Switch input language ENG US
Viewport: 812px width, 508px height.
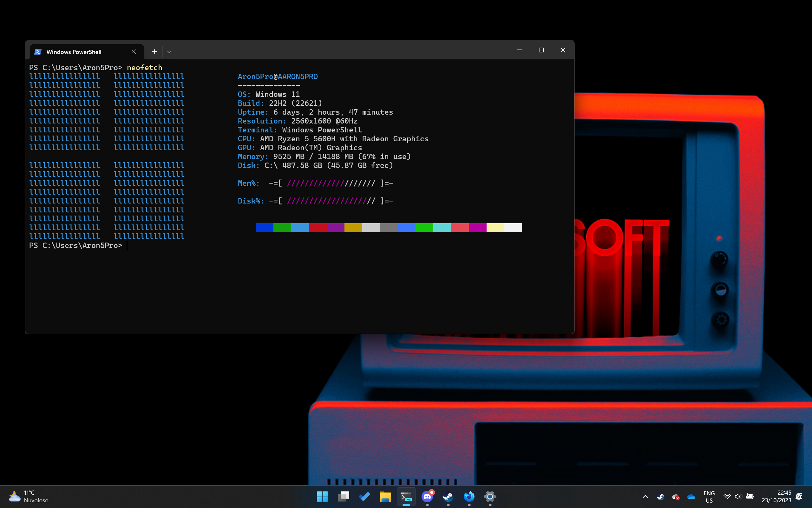click(x=709, y=497)
